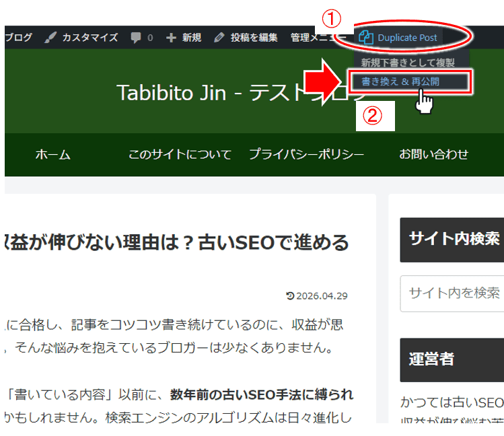Screen dimensions: 504x436
Task: Click the pencil icon for 投稿を編集
Action: [219, 38]
